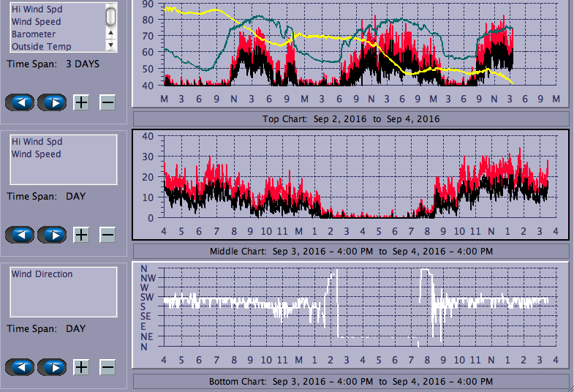The height and width of the screenshot is (392, 574).
Task: Zoom in the top chart time span with plus
Action: tap(81, 102)
